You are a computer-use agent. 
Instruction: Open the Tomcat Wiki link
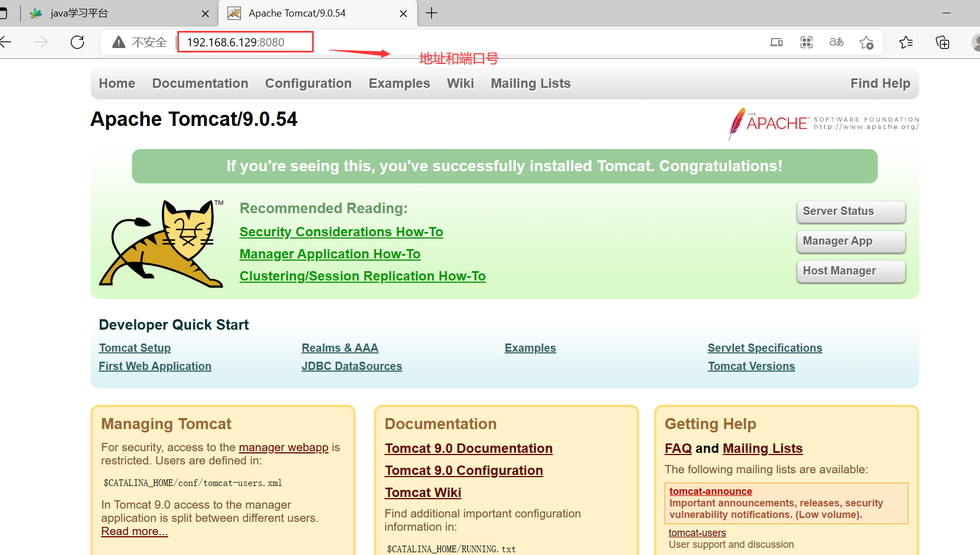tap(423, 493)
